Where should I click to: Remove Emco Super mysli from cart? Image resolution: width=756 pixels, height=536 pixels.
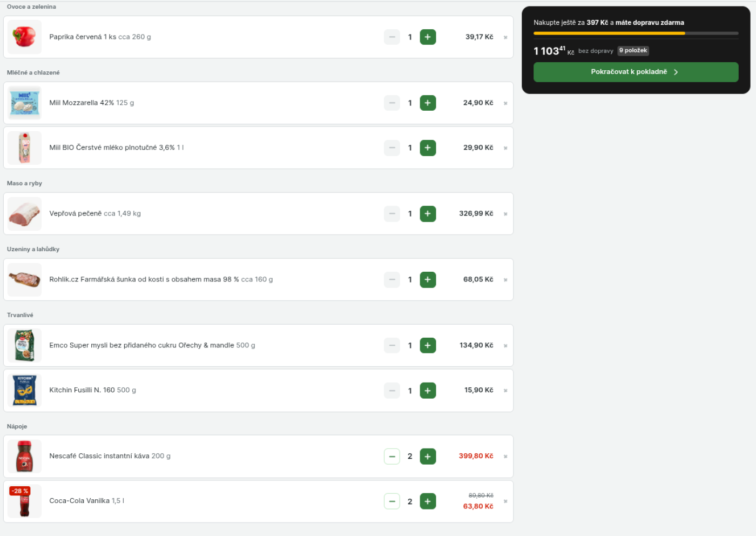505,346
